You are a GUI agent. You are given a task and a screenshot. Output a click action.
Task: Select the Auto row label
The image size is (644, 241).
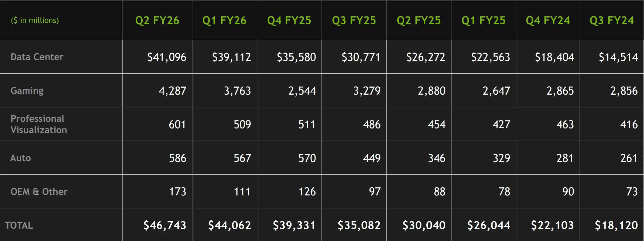click(x=20, y=158)
